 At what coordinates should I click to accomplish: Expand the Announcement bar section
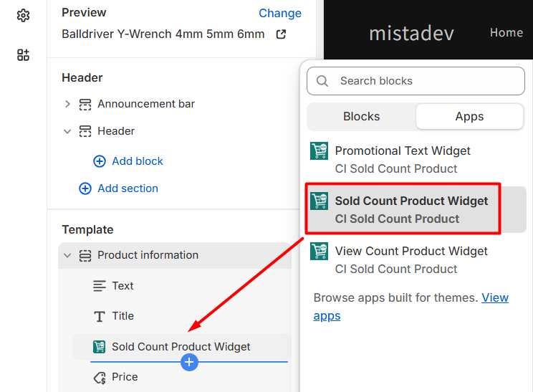point(67,104)
